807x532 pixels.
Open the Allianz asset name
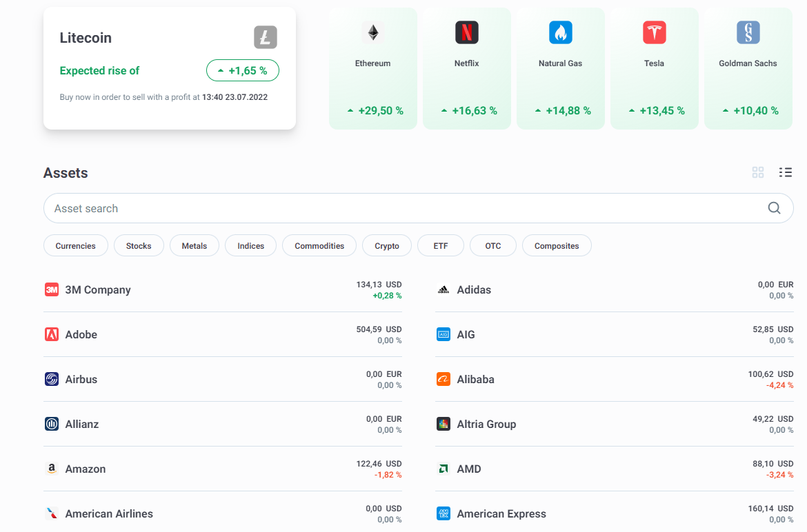82,424
